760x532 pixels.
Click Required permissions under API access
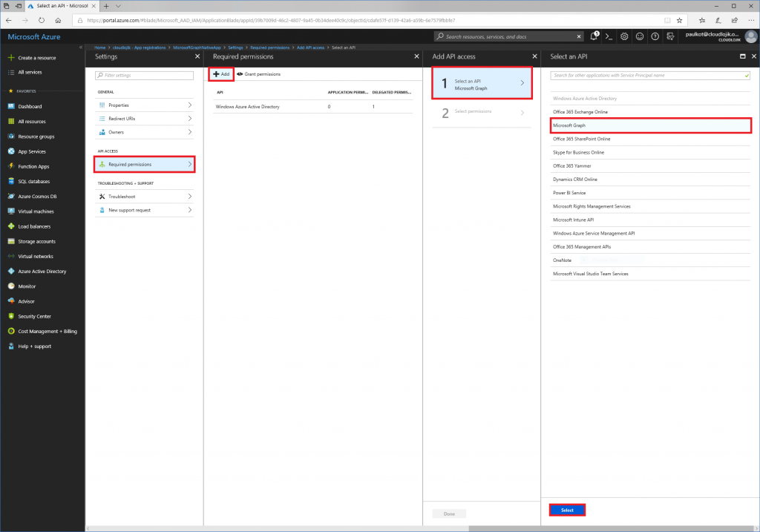tap(145, 164)
